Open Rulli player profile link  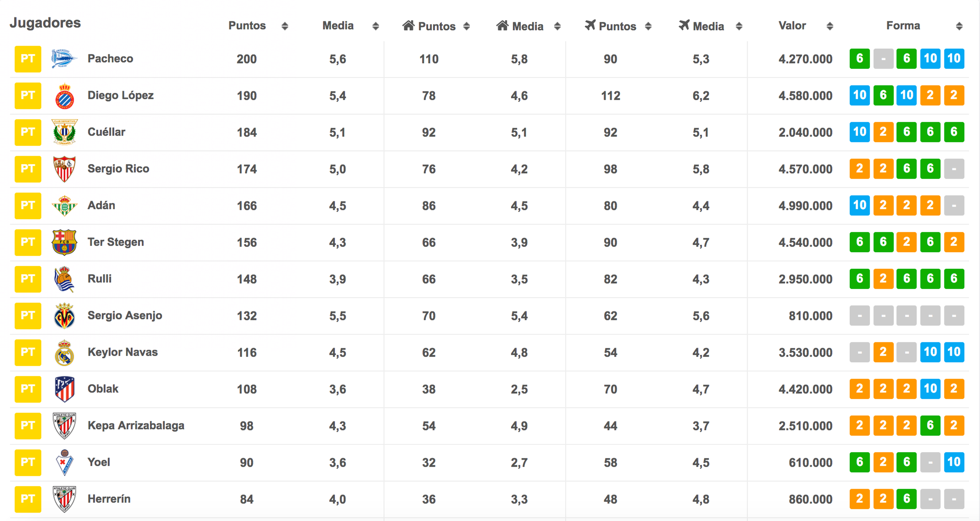pos(100,279)
